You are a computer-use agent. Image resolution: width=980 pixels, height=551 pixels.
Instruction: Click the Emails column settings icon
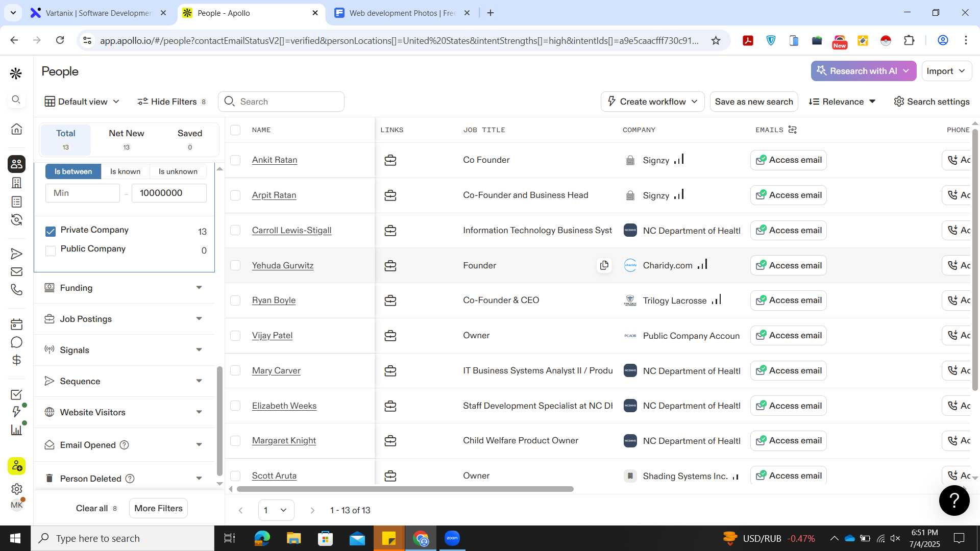[x=792, y=130]
